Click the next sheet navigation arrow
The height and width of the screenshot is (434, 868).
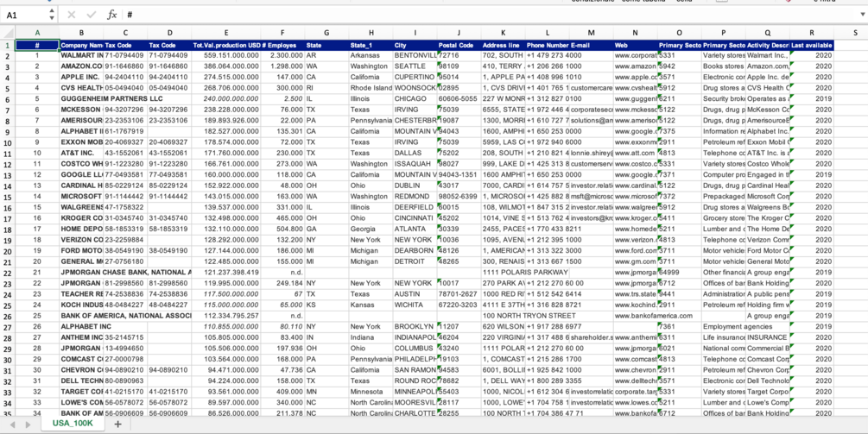click(x=28, y=424)
